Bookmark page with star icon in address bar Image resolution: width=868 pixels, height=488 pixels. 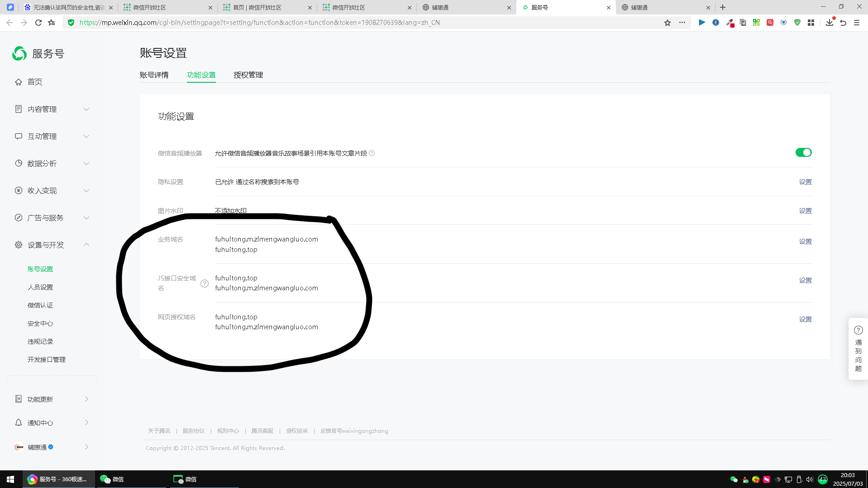(x=668, y=23)
